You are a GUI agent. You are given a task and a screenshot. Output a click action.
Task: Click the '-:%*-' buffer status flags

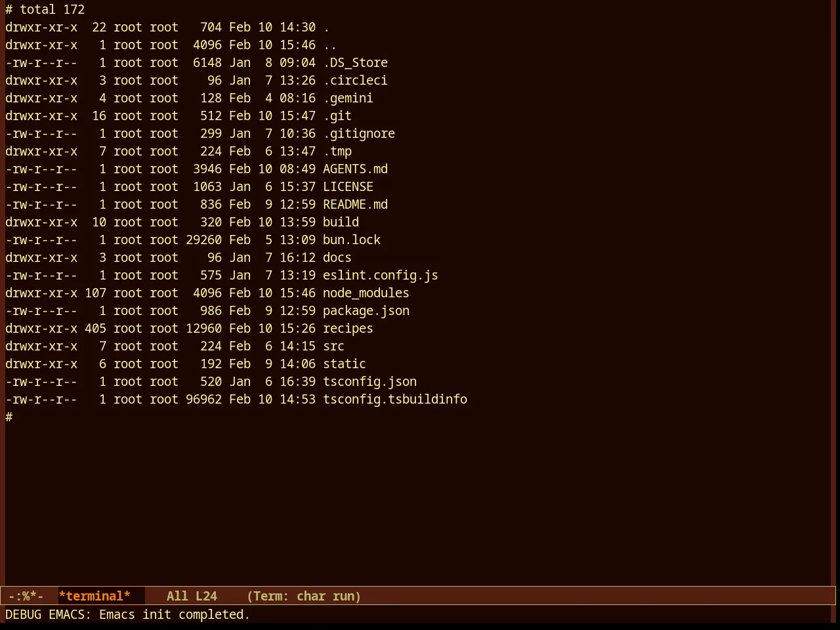26,596
